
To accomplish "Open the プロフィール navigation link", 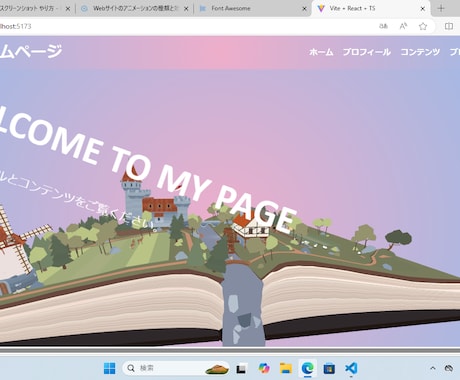I will (367, 52).
